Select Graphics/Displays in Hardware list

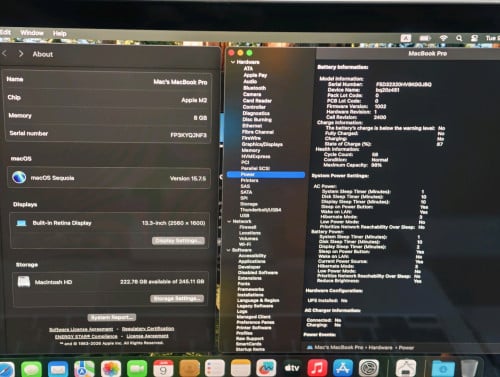(262, 144)
